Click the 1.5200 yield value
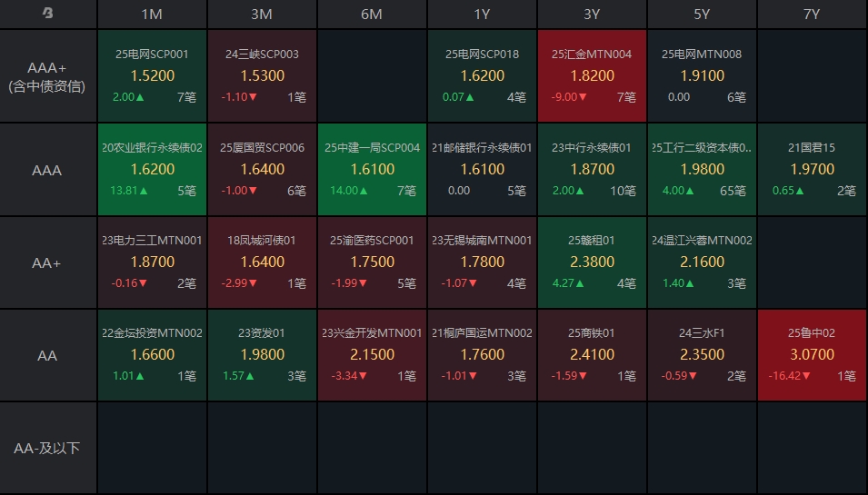The width and height of the screenshot is (868, 495). 152,75
